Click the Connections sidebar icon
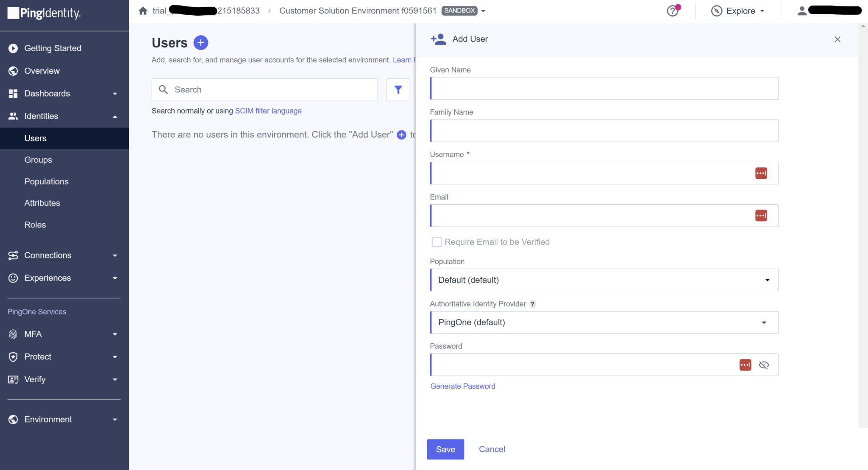 click(x=13, y=255)
